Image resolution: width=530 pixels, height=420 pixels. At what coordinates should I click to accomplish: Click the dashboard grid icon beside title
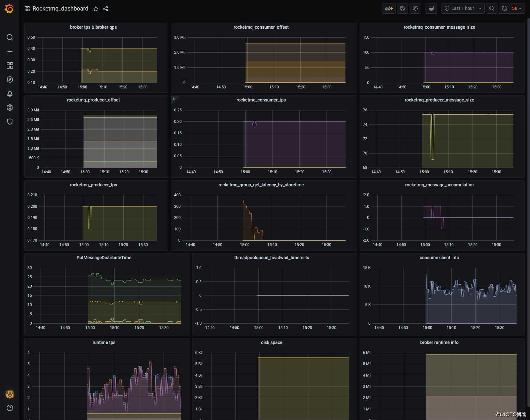[27, 9]
